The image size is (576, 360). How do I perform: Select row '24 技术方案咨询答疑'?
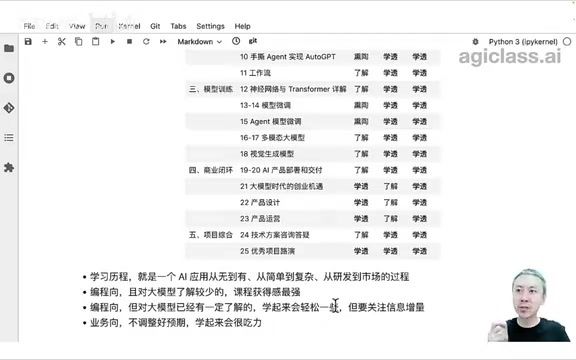[x=312, y=234]
